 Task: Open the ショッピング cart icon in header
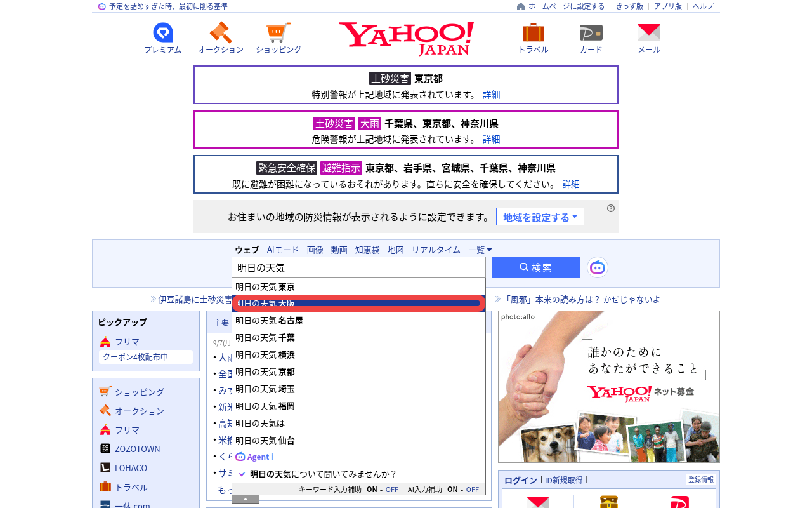278,32
